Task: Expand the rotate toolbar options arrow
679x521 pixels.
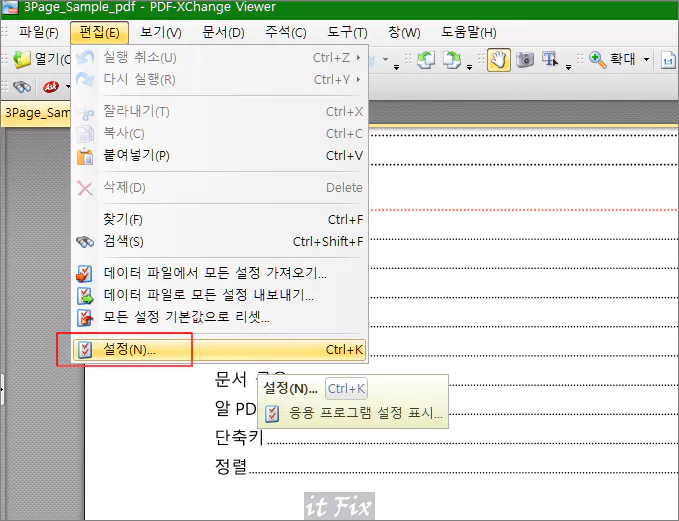Action: point(469,67)
